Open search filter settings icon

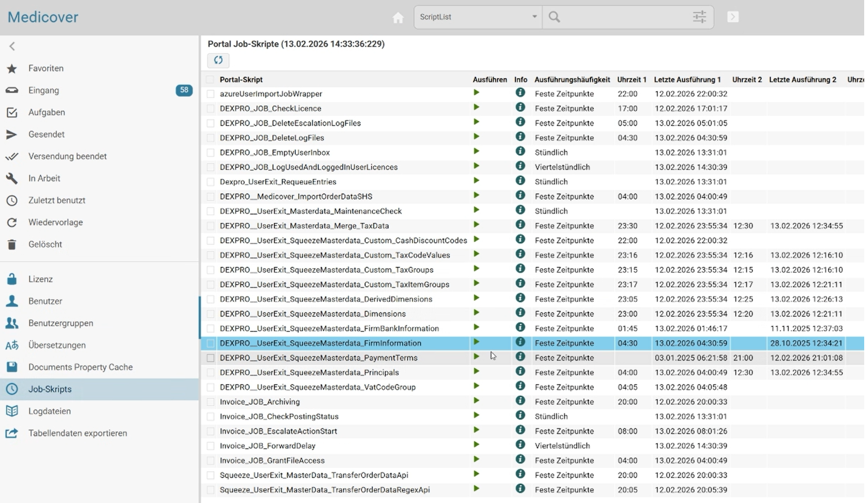coord(699,17)
